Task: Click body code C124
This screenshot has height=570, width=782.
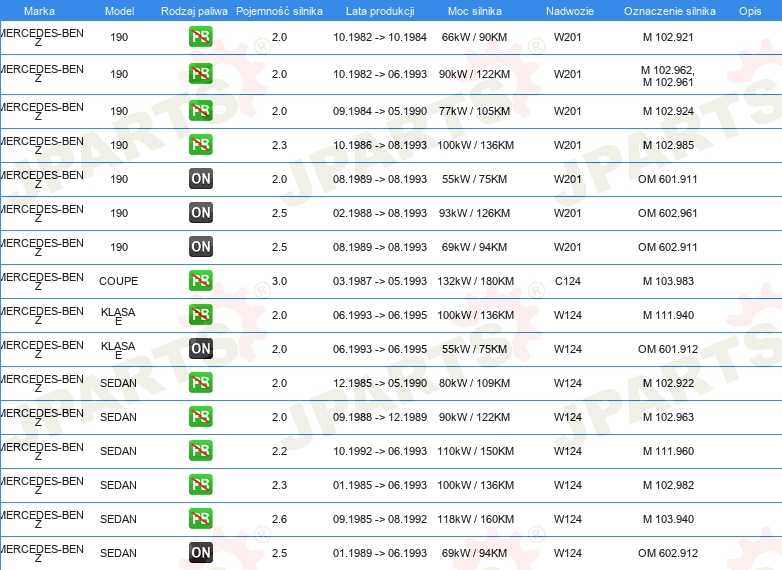Action: [568, 281]
